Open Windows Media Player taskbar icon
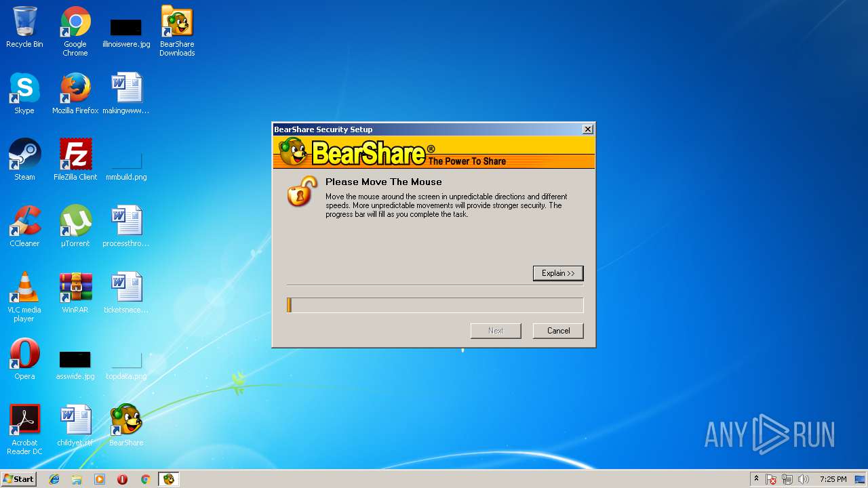868x488 pixels. click(x=100, y=479)
